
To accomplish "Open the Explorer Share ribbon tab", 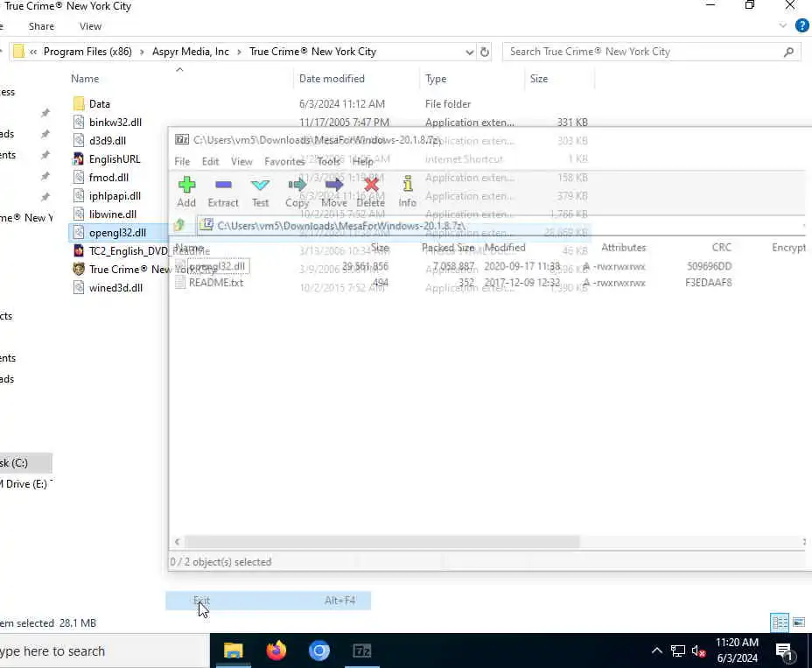I will coord(41,26).
